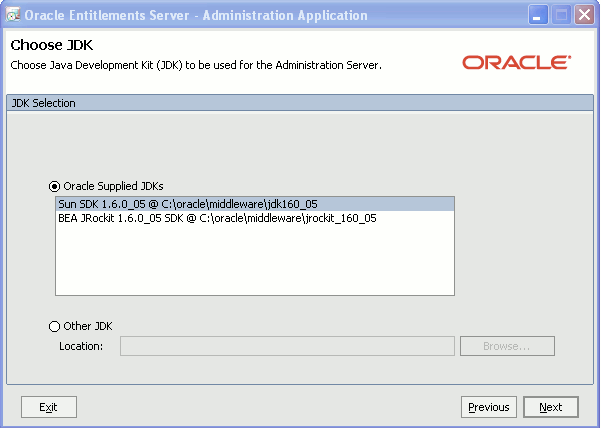This screenshot has height=428, width=601.
Task: Click the Browse... button
Action: (x=507, y=346)
